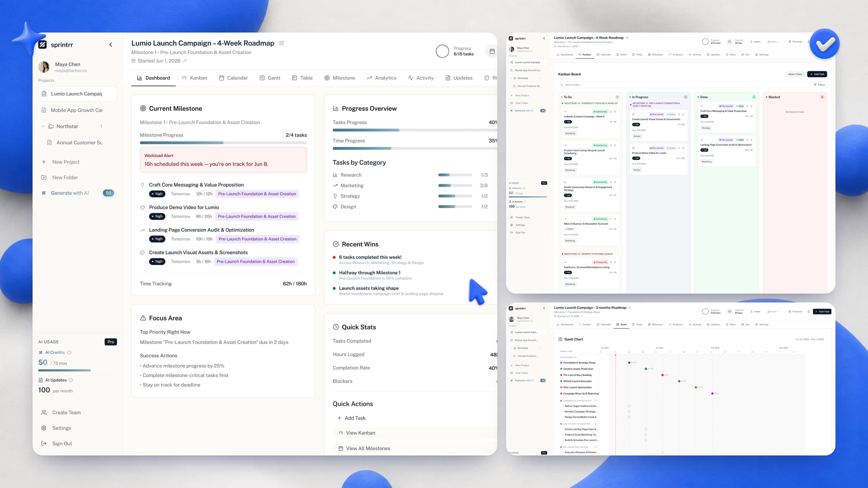Viewport: 868px width, 488px height.
Task: Click the Milestone Progress bar in Dashboard
Action: (x=223, y=143)
